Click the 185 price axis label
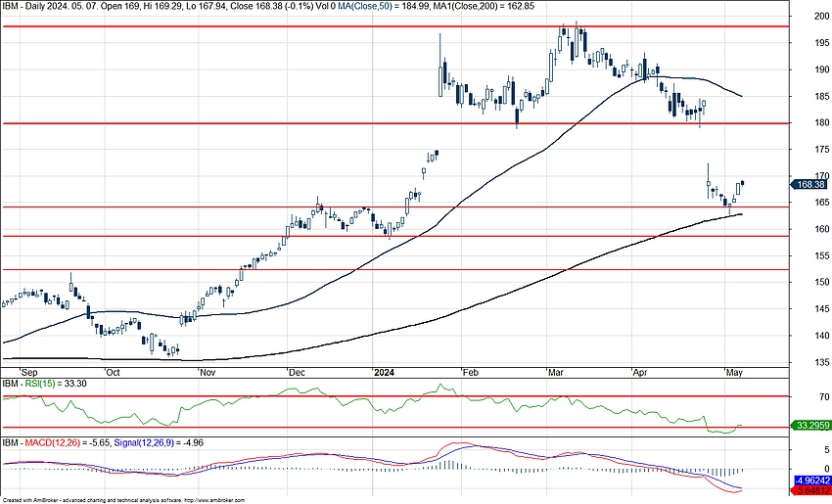Screen dimensions: 832x504 pos(822,97)
